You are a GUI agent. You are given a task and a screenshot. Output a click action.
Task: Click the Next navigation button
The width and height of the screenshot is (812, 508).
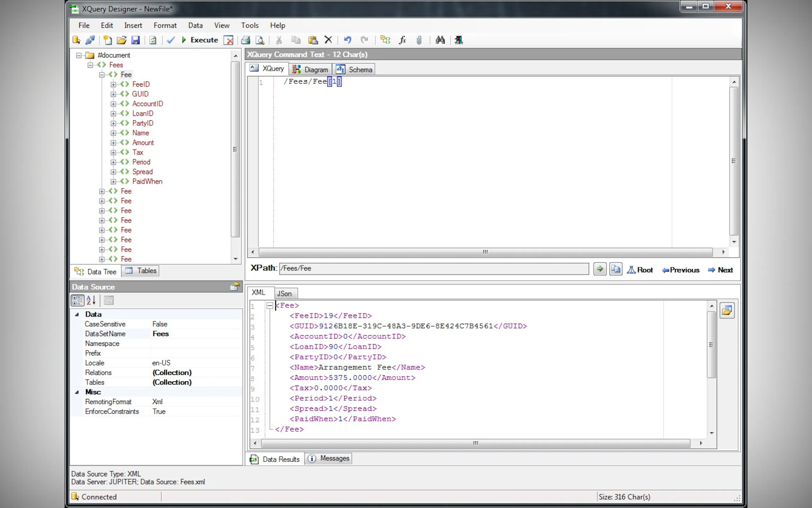pyautogui.click(x=720, y=270)
